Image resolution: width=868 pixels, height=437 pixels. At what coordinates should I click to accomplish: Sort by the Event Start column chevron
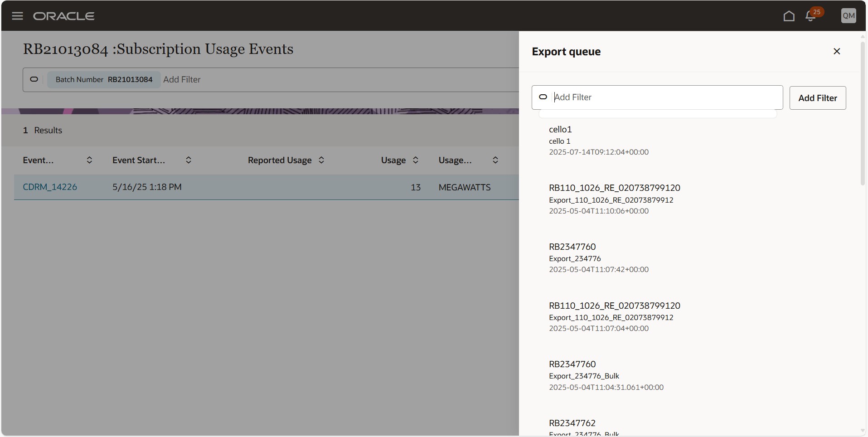189,160
